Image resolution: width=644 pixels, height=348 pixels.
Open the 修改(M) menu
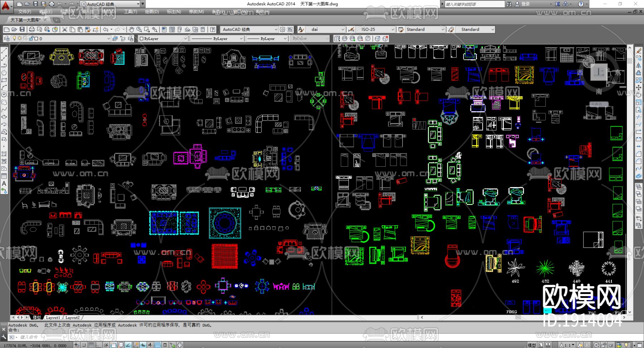click(x=196, y=12)
